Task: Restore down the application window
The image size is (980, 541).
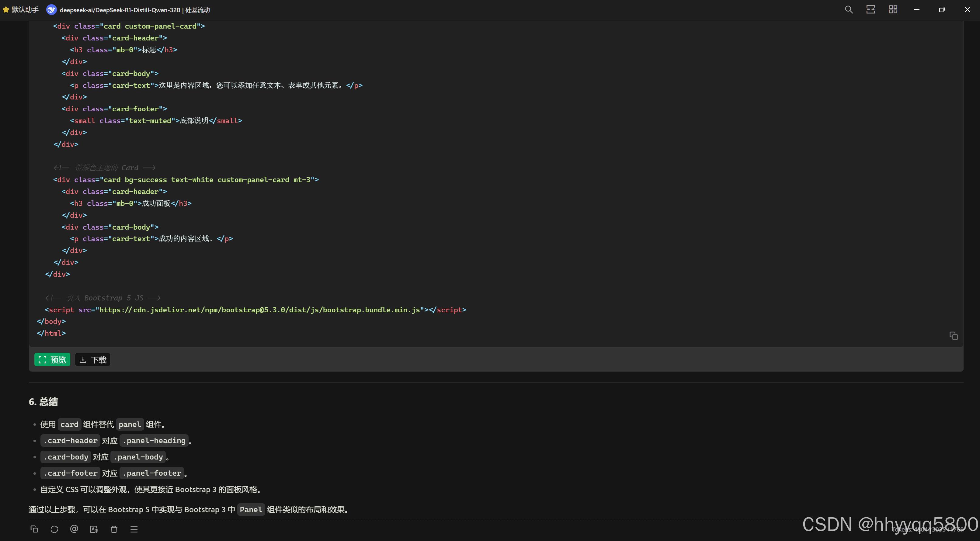Action: 942,9
